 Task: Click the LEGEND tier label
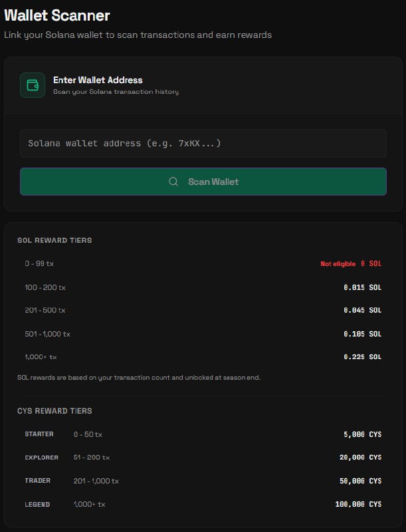point(38,504)
